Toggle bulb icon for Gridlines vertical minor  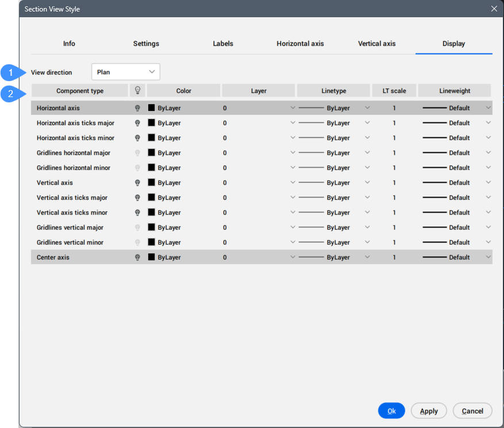tap(137, 242)
